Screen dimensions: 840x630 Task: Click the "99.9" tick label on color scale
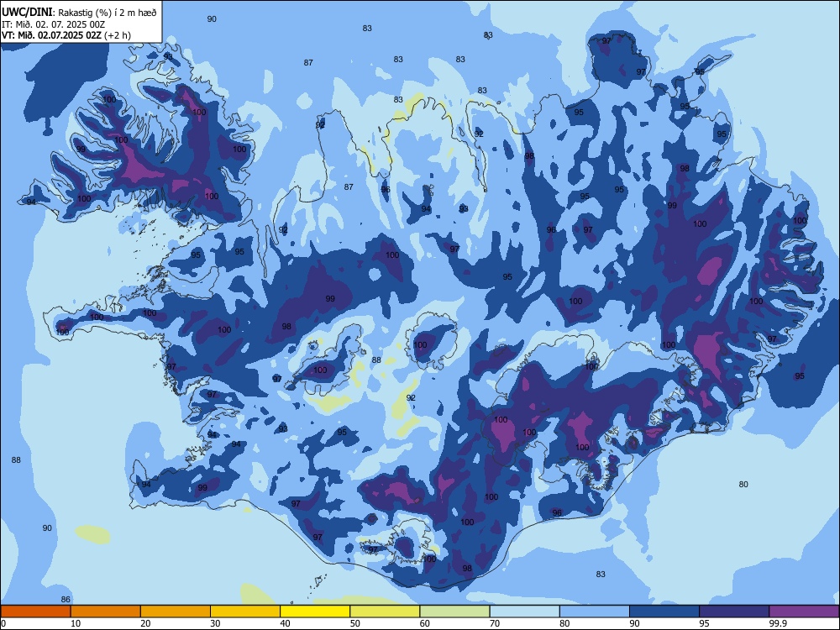777,623
